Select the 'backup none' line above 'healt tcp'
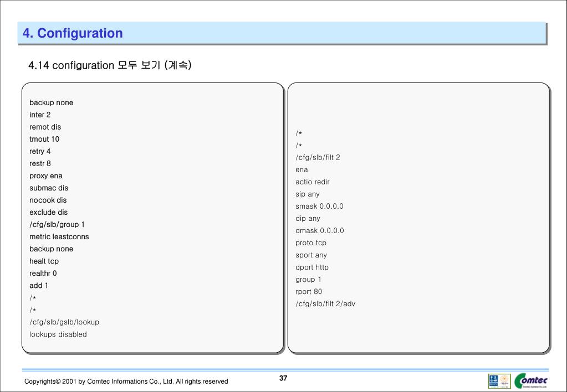The image size is (567, 392). [x=52, y=249]
